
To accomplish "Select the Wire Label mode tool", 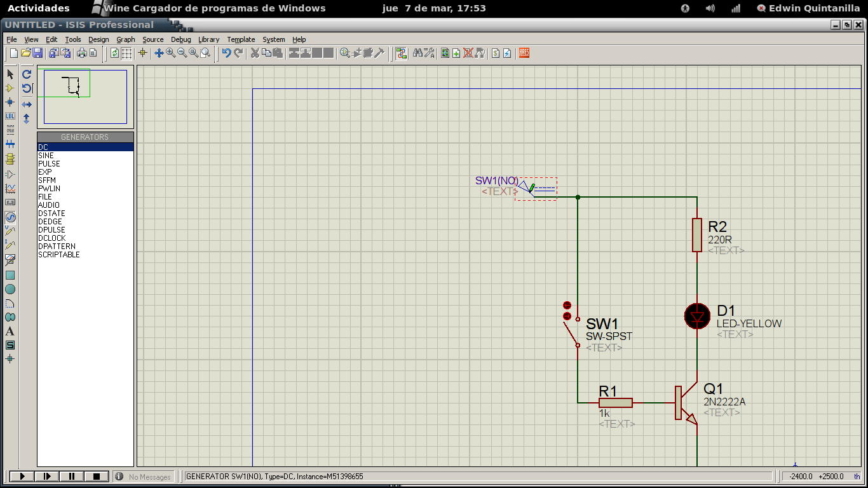I will (x=9, y=116).
